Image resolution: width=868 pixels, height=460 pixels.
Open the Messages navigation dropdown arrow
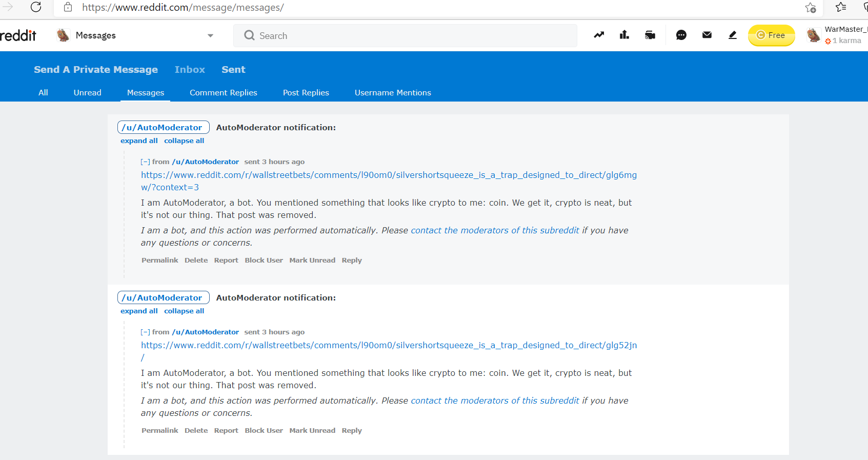(210, 35)
